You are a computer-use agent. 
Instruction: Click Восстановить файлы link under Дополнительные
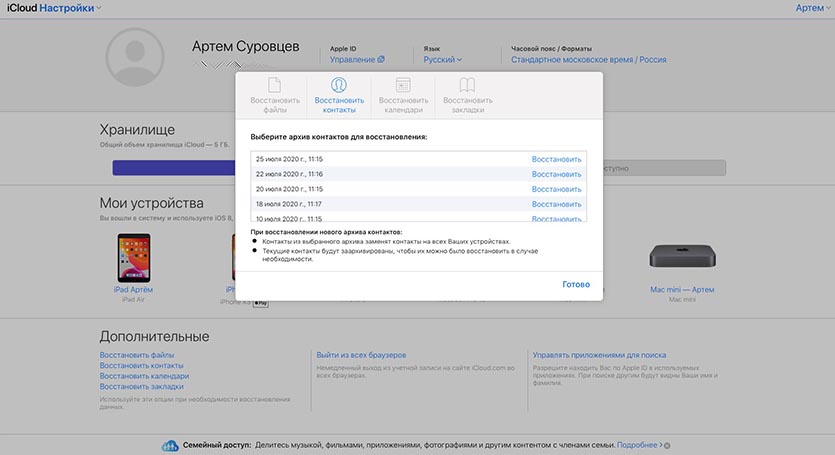tap(137, 355)
